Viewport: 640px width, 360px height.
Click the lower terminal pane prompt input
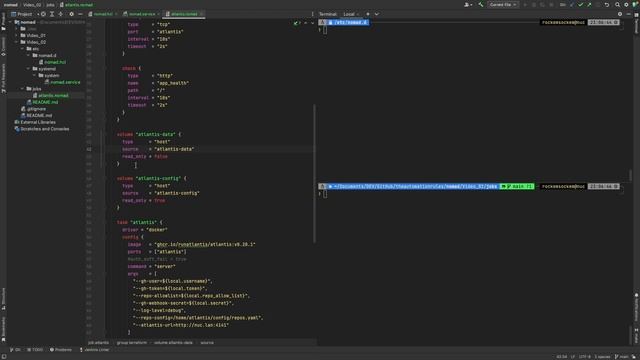click(325, 194)
